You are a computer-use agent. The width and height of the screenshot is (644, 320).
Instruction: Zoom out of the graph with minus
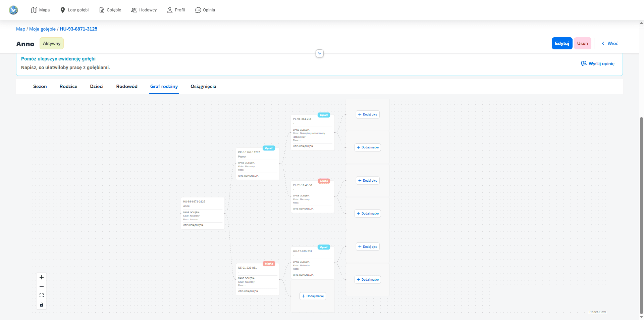pyautogui.click(x=42, y=286)
